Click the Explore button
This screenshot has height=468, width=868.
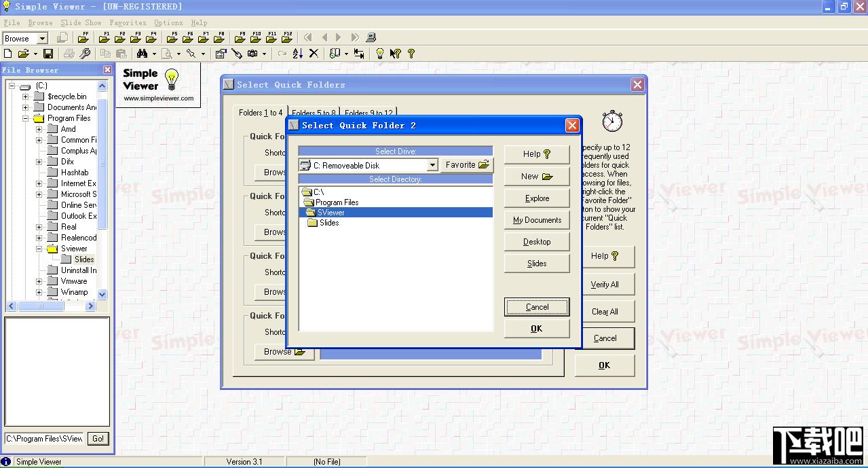537,198
